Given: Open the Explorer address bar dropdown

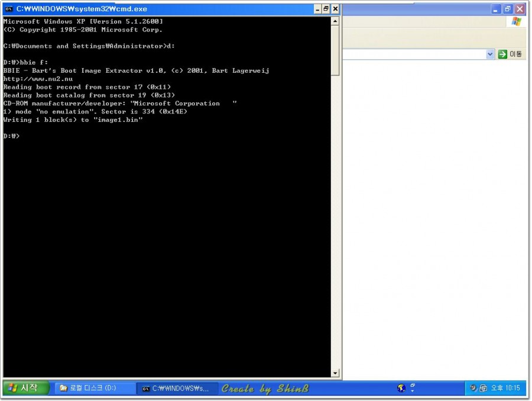Looking at the screenshot, I should [490, 54].
